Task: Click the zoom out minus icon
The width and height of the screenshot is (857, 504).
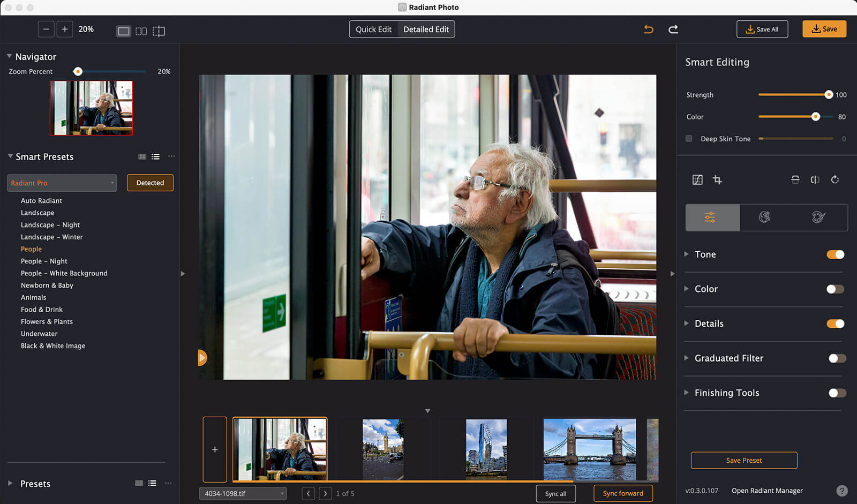Action: pyautogui.click(x=46, y=29)
